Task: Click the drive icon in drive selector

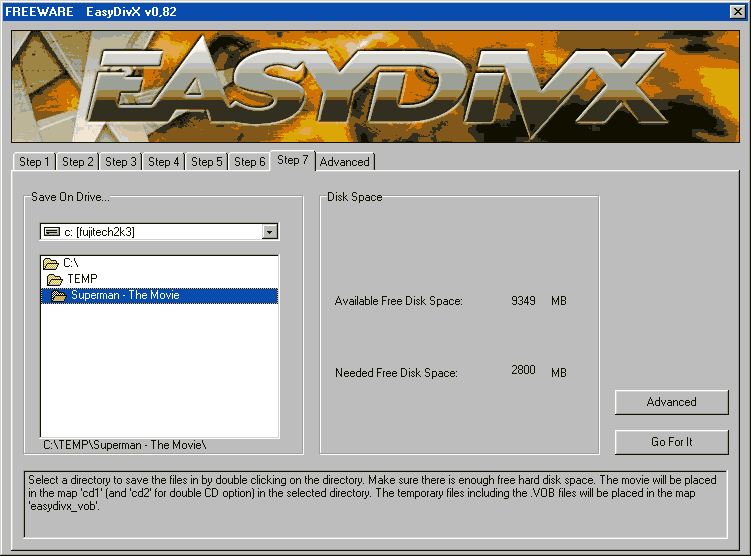Action: click(x=52, y=232)
